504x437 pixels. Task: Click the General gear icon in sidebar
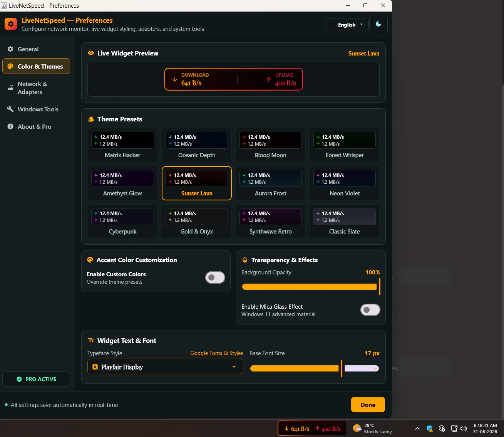pos(10,49)
